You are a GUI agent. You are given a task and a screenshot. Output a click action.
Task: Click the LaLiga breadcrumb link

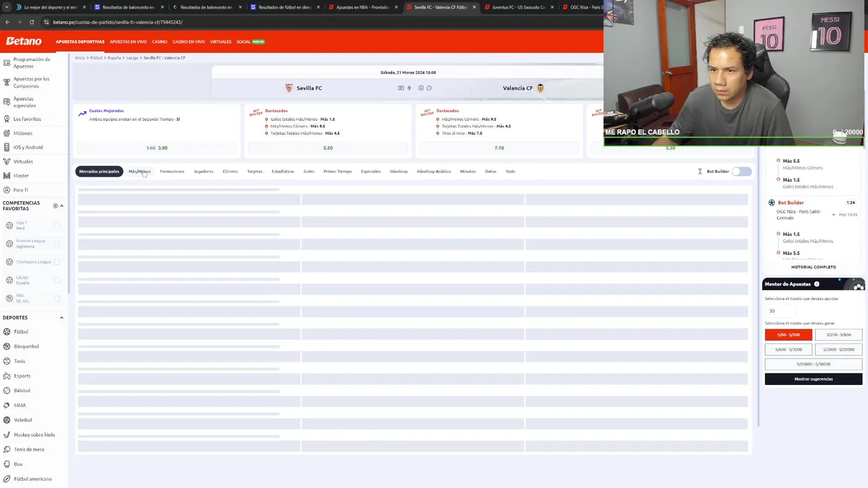[132, 58]
